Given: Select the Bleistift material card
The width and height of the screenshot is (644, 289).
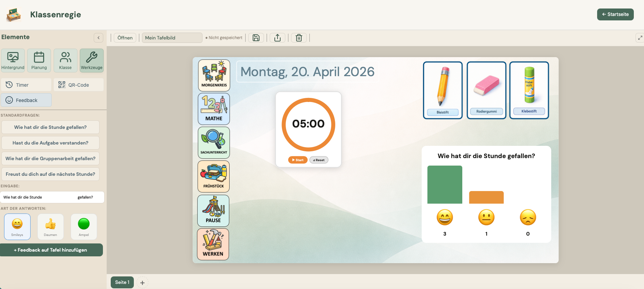Looking at the screenshot, I should 443,90.
